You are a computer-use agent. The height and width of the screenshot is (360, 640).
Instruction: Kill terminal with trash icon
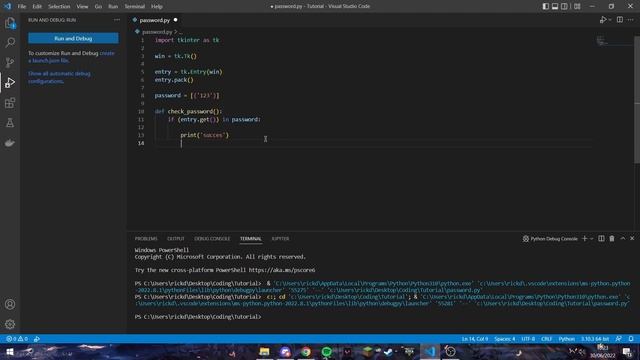tap(612, 238)
